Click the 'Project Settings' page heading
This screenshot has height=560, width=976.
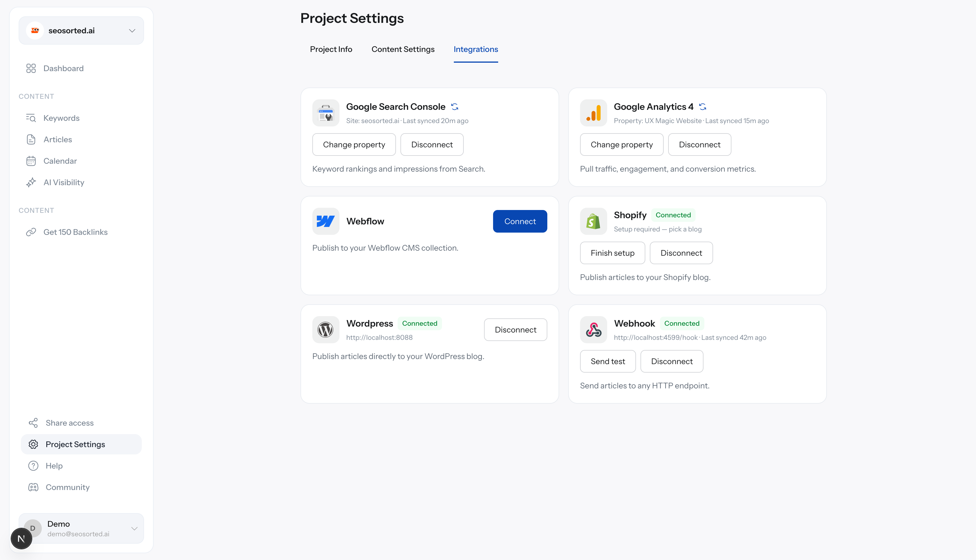352,18
